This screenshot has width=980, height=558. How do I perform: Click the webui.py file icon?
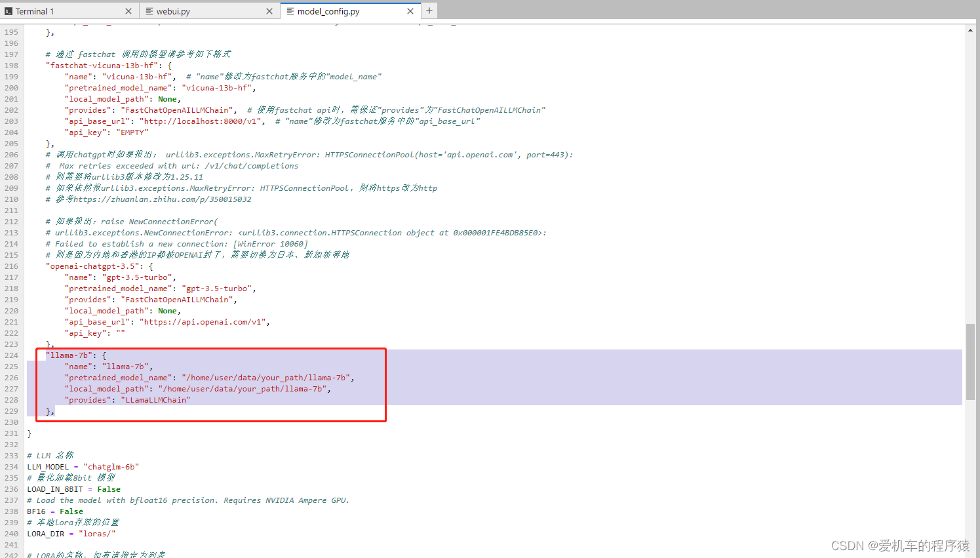[149, 11]
